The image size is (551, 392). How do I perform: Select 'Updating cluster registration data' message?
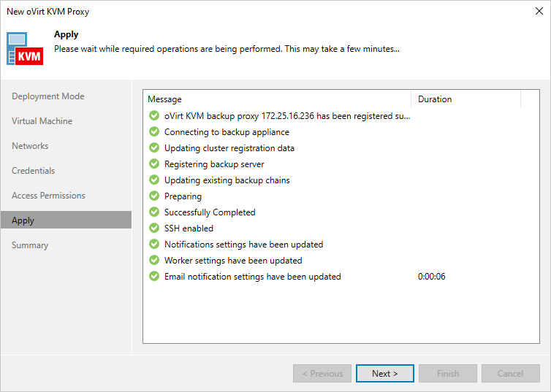tap(229, 148)
